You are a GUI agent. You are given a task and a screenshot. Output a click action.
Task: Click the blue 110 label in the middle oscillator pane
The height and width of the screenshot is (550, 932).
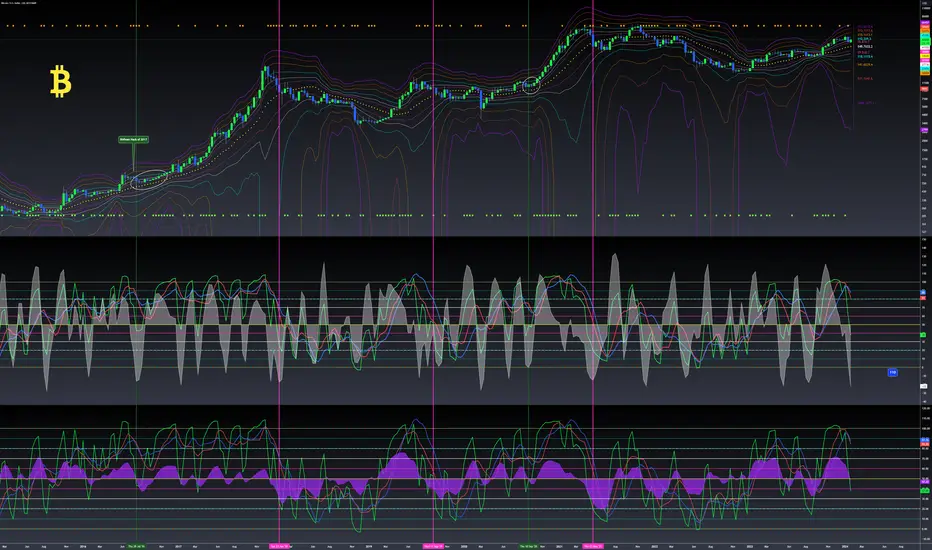[x=892, y=372]
